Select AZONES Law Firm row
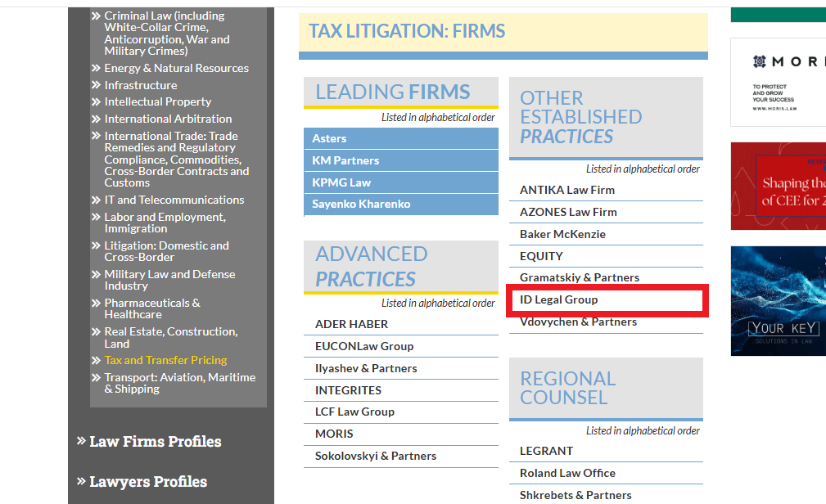 tap(606, 212)
